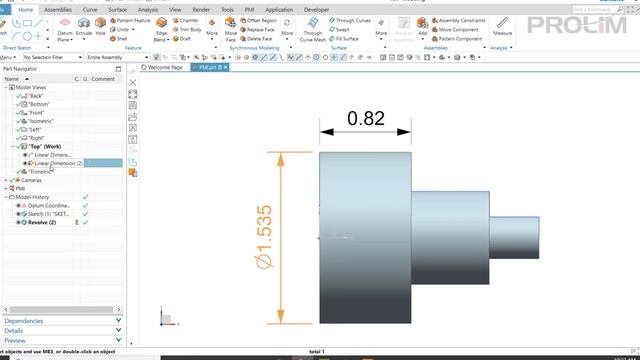Select the Revolve (2) feature

tap(42, 222)
